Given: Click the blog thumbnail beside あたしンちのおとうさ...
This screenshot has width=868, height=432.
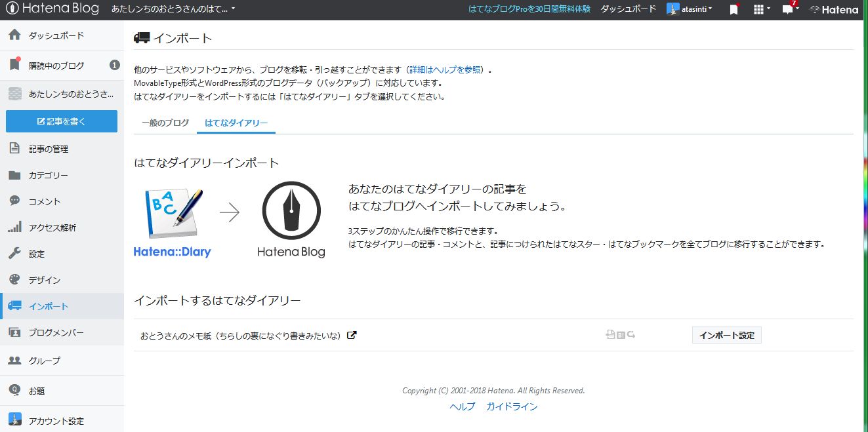Looking at the screenshot, I should [14, 94].
